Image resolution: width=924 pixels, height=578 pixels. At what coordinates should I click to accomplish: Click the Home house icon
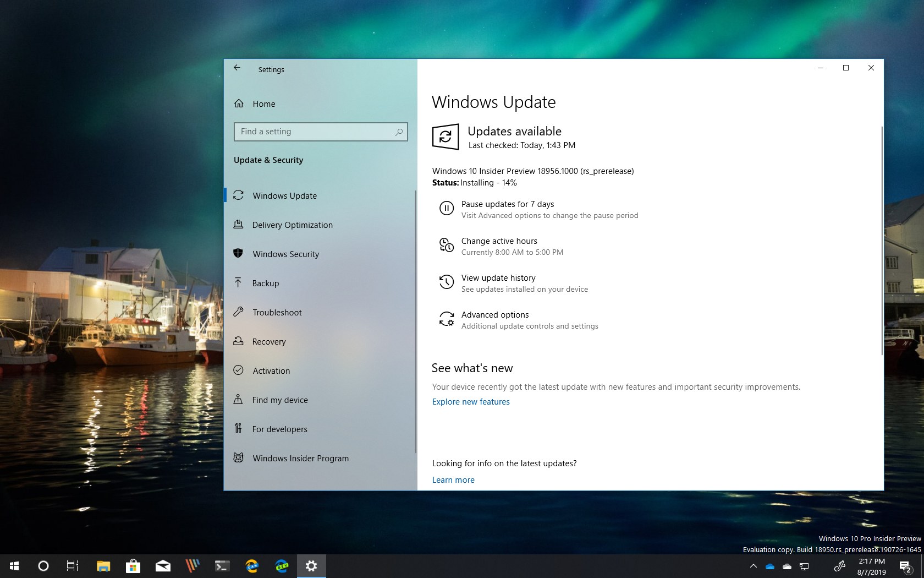click(239, 103)
